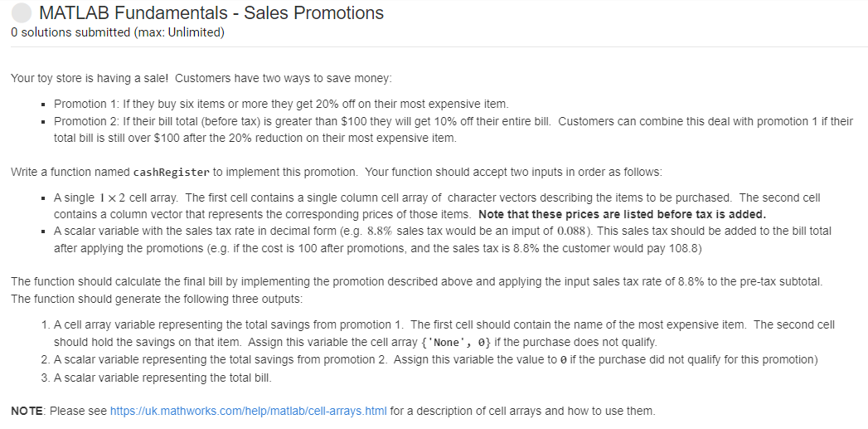Click the Promotion 1 bullet text
The height and width of the screenshot is (429, 868).
pos(281,104)
